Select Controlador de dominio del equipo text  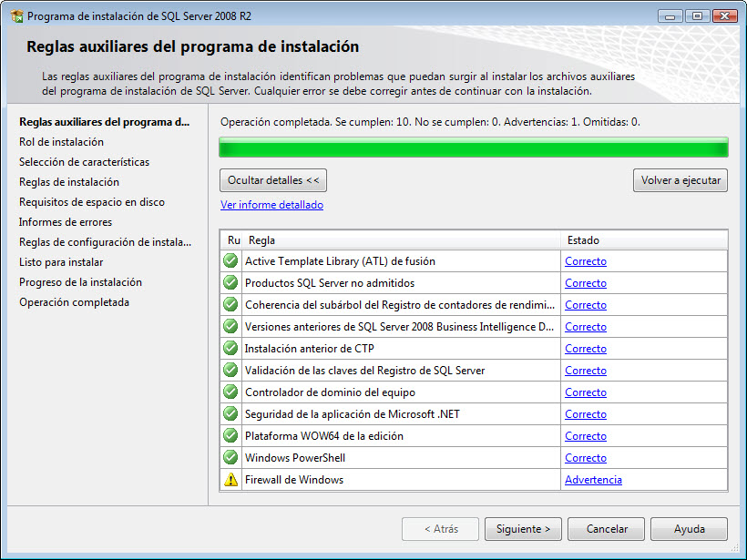click(330, 392)
